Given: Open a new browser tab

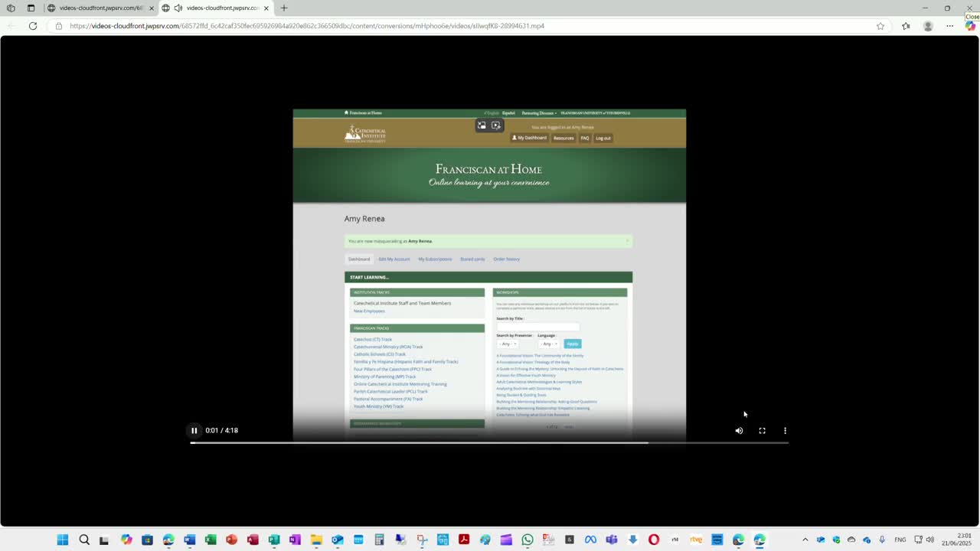Looking at the screenshot, I should (x=284, y=8).
